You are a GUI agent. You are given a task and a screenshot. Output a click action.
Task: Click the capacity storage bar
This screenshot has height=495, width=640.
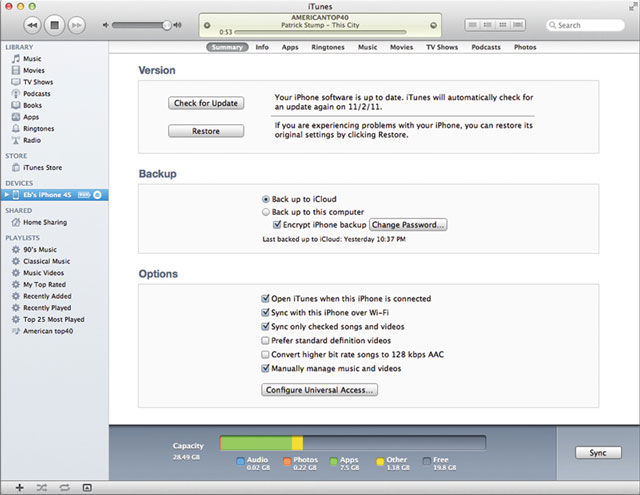(x=353, y=443)
